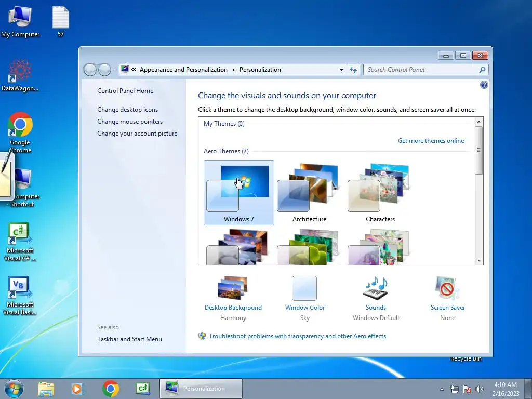Open Control Panel Home

pyautogui.click(x=125, y=90)
